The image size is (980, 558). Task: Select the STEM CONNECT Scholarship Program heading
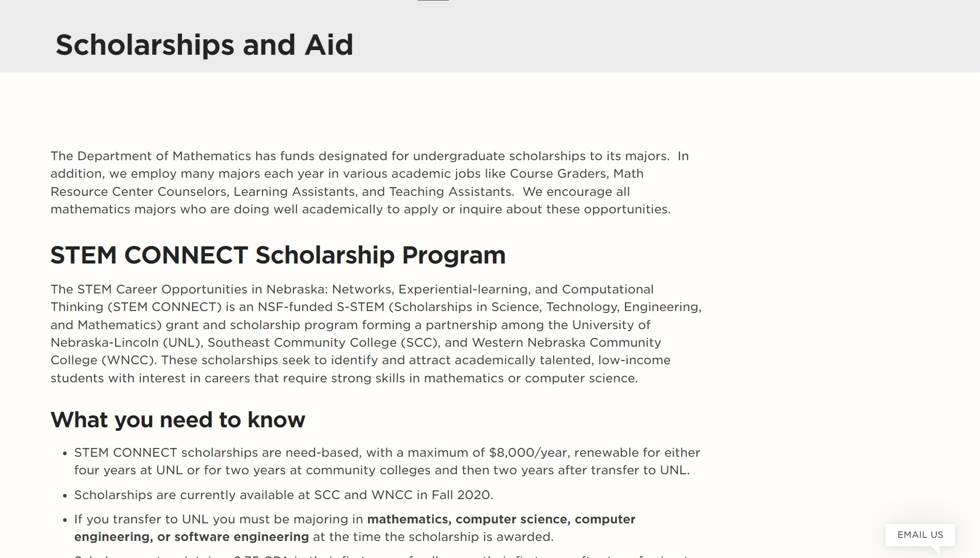[x=277, y=255]
